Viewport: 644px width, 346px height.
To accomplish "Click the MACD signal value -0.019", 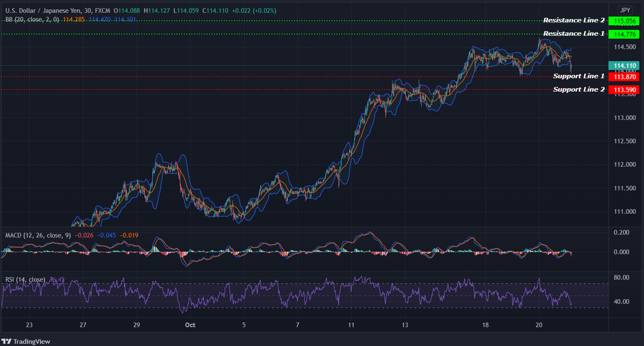I will pos(129,235).
